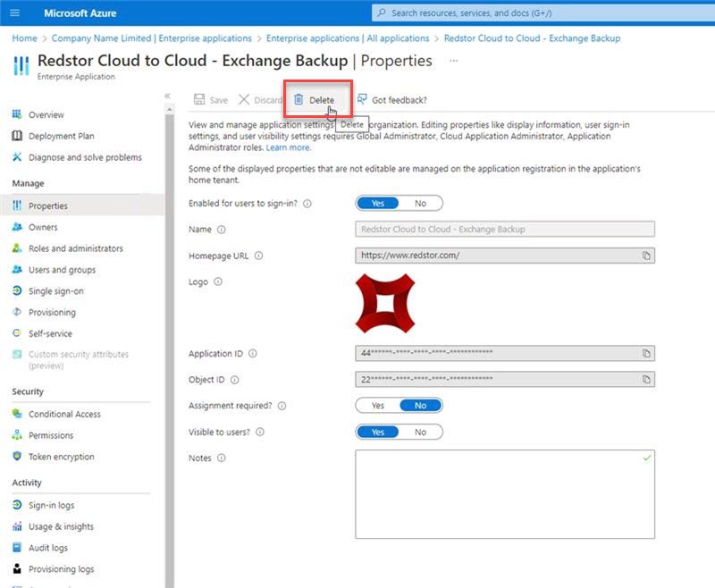The image size is (715, 588).
Task: Set Assignment required to No
Action: [420, 406]
